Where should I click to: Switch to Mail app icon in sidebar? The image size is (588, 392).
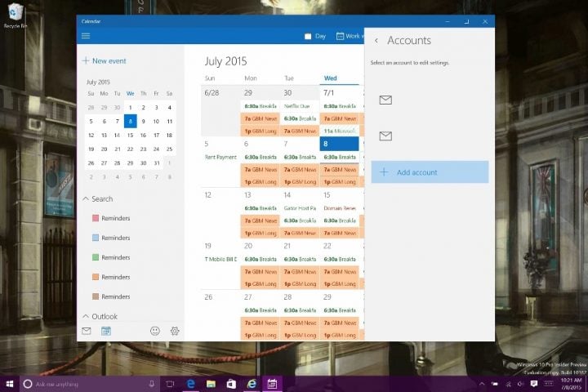pyautogui.click(x=87, y=331)
